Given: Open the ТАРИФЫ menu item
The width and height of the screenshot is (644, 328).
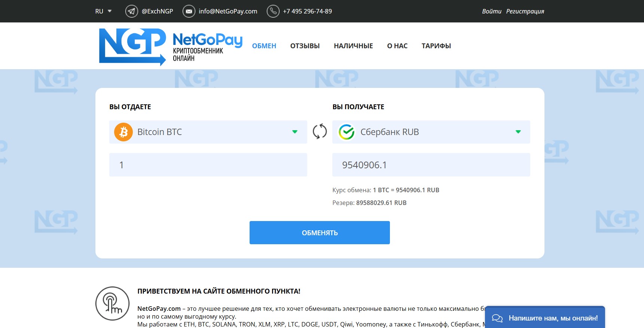Looking at the screenshot, I should pos(436,46).
